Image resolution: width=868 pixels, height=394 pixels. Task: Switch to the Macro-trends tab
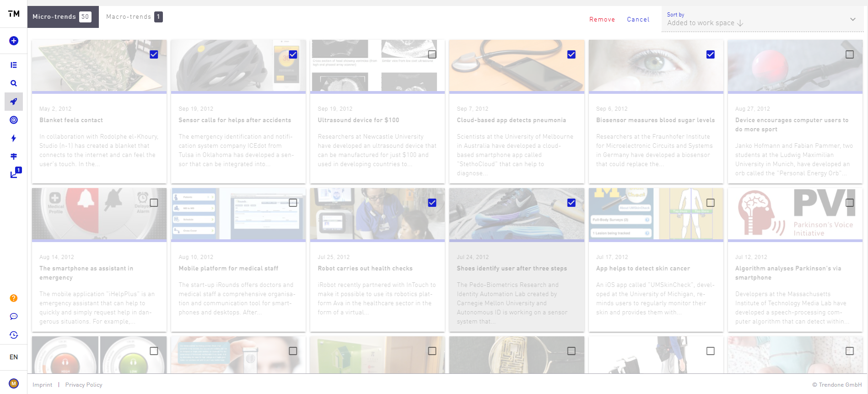click(134, 17)
